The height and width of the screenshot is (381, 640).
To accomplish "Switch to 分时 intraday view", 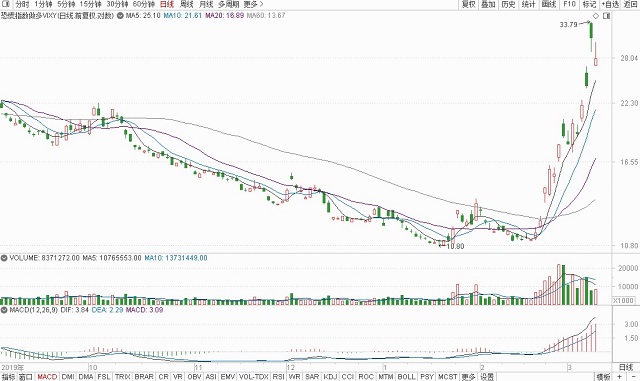I will tap(22, 4).
